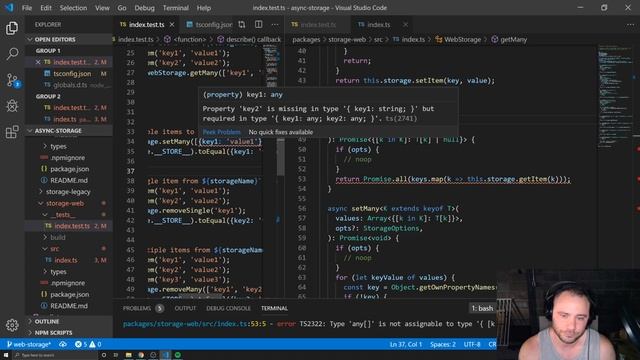Select the 1: bash terminal dropdown
Screen dimensions: 640x360
(482, 308)
